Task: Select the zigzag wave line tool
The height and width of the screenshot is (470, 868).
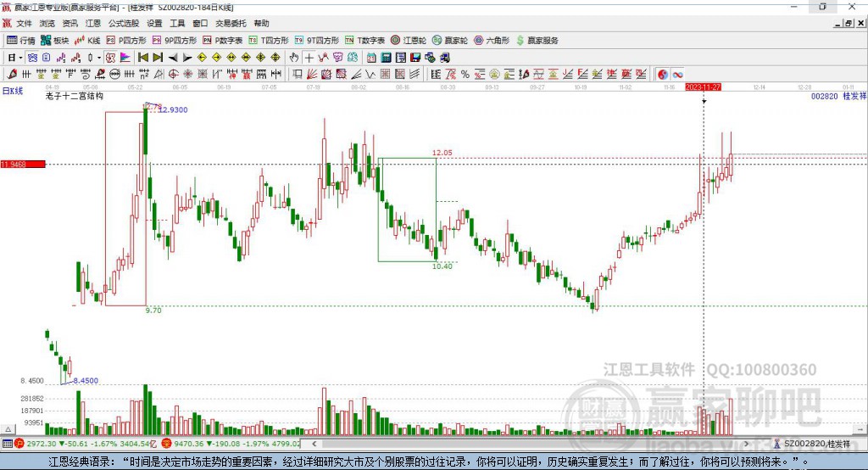Action: coord(370,75)
